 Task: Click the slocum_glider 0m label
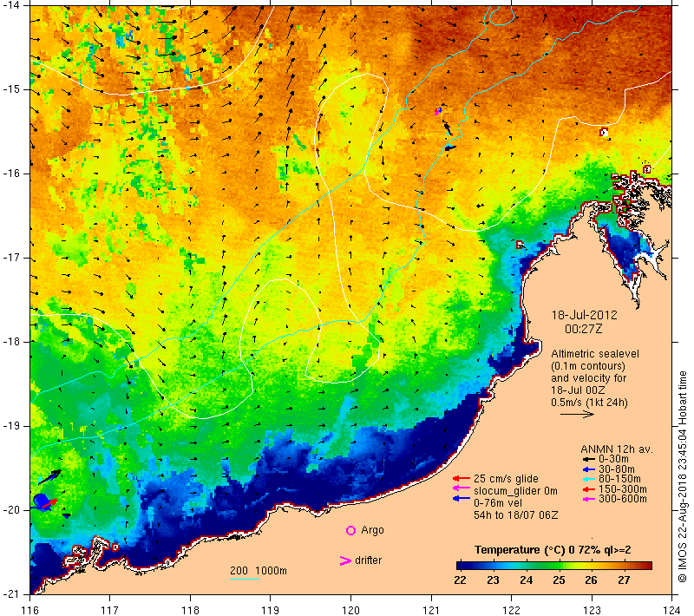[515, 491]
